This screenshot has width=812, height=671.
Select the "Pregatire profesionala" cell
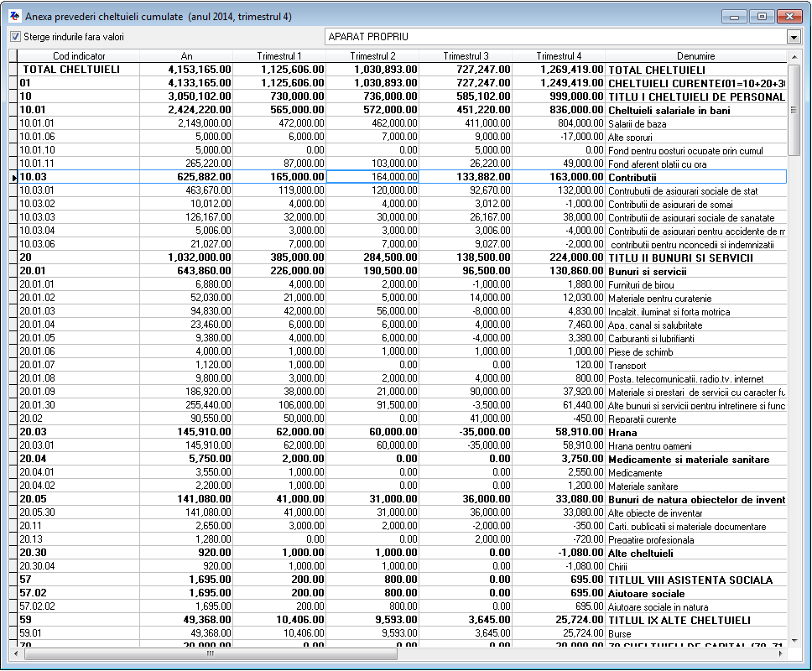(x=696, y=540)
